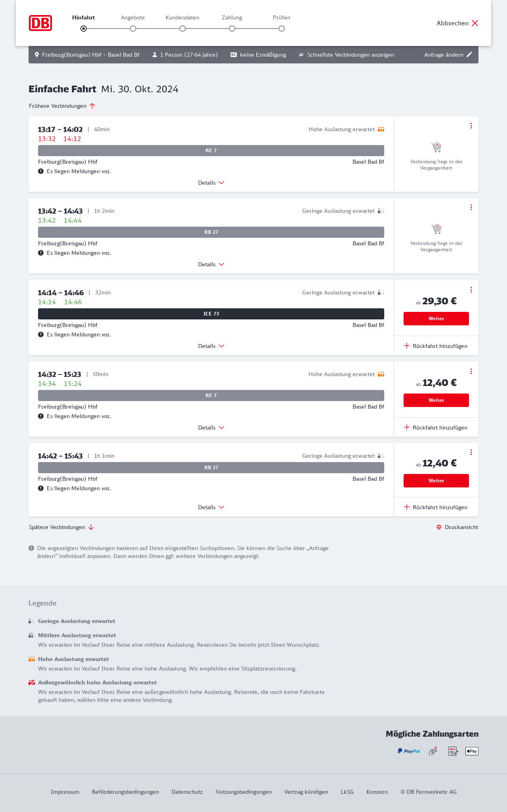Viewport: 507px width, 812px height.
Task: Add Rückfahrt to 14:42 RB 27 connection
Action: [436, 507]
